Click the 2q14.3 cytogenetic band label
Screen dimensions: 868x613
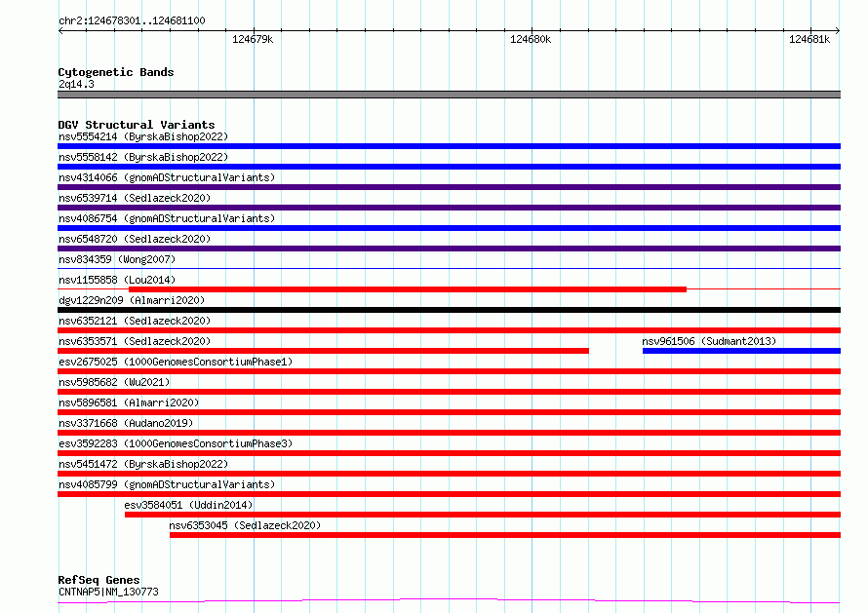coord(76,84)
